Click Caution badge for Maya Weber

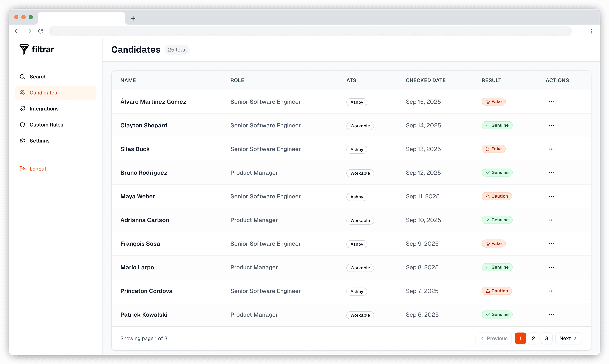point(497,196)
